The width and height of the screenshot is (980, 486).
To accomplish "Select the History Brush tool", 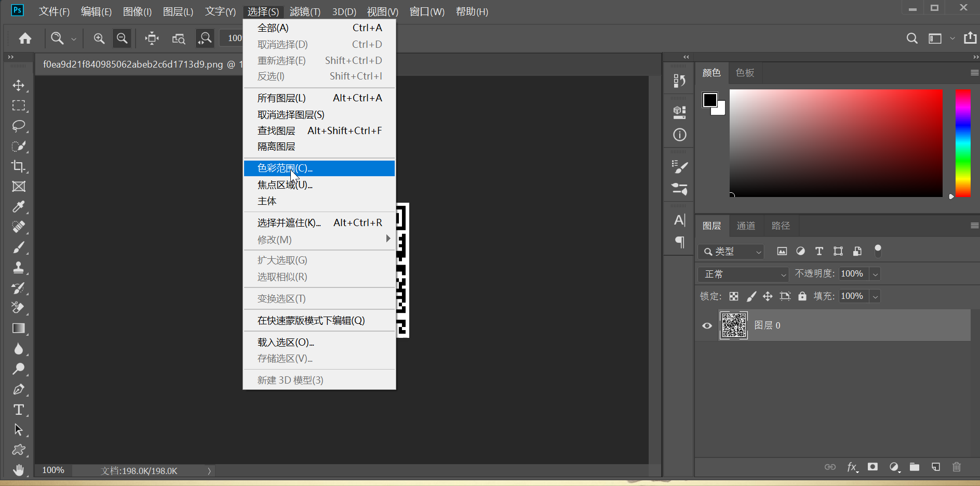I will [x=19, y=288].
